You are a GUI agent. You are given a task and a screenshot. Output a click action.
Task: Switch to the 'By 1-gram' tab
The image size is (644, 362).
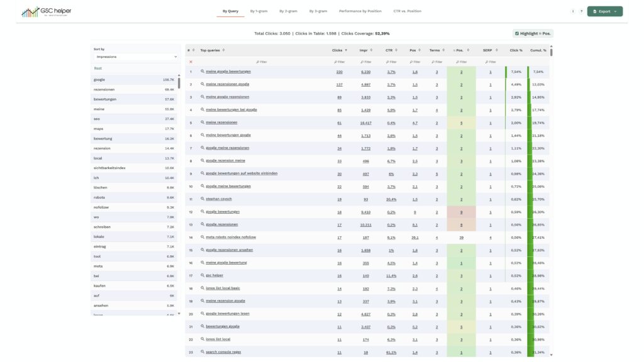(259, 11)
